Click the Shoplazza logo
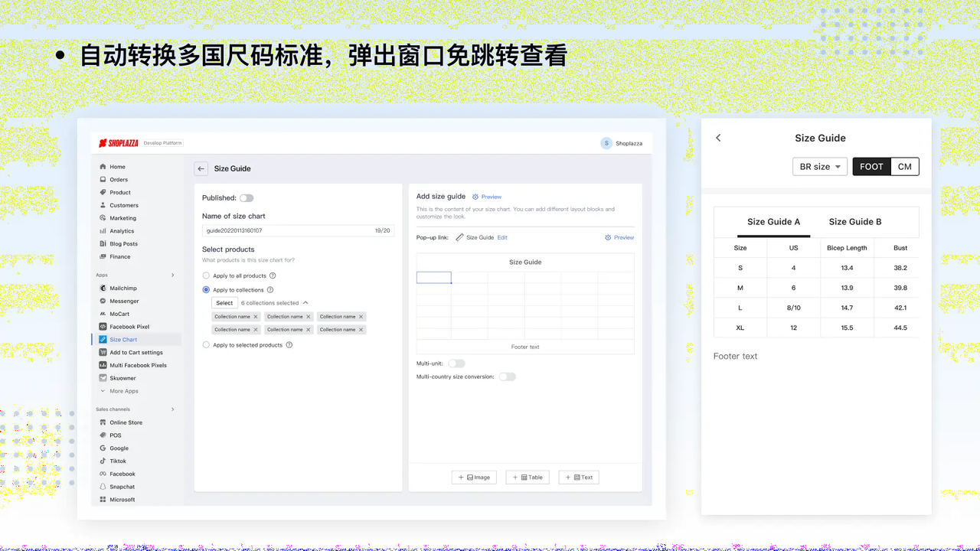The height and width of the screenshot is (551, 980). (119, 143)
